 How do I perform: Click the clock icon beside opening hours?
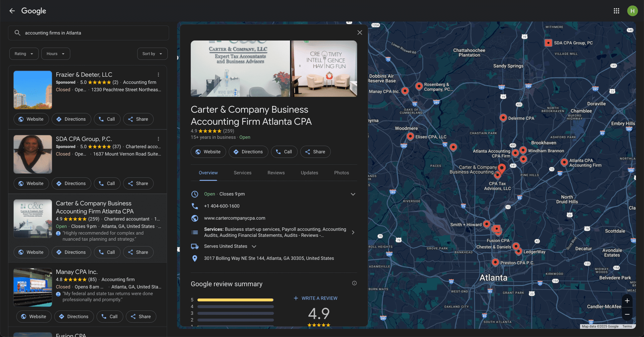tap(195, 194)
